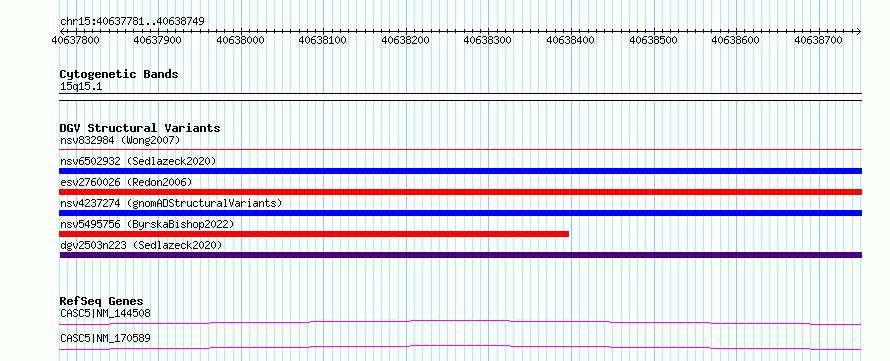Click ruler position label 40638700
Image resolution: width=890 pixels, height=361 pixels.
(819, 40)
